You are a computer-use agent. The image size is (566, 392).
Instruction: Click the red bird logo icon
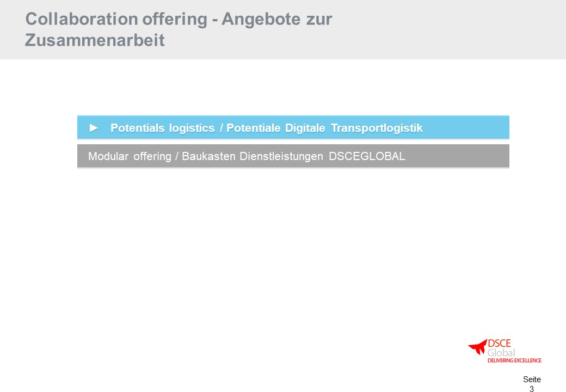tap(478, 347)
